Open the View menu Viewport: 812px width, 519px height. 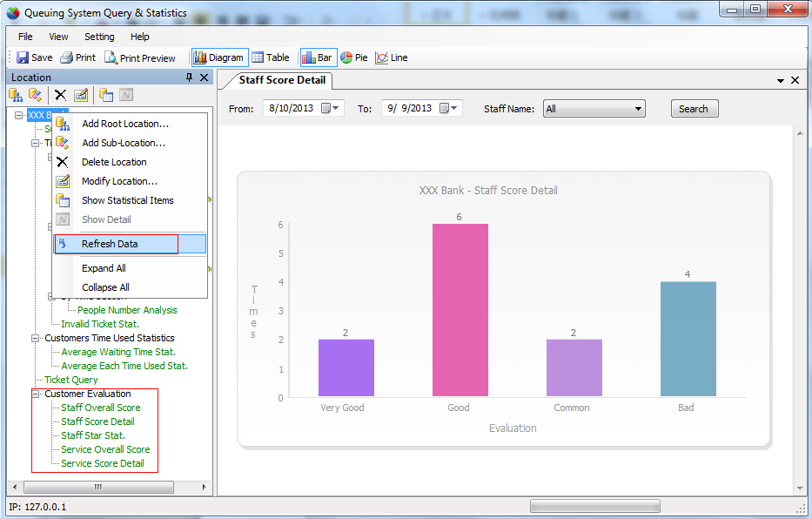coord(58,37)
